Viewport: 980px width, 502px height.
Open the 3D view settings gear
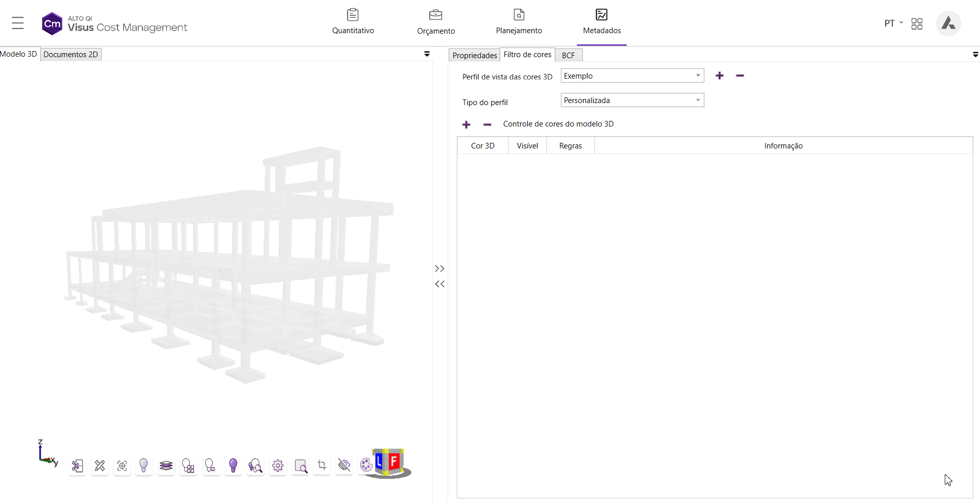pos(278,466)
